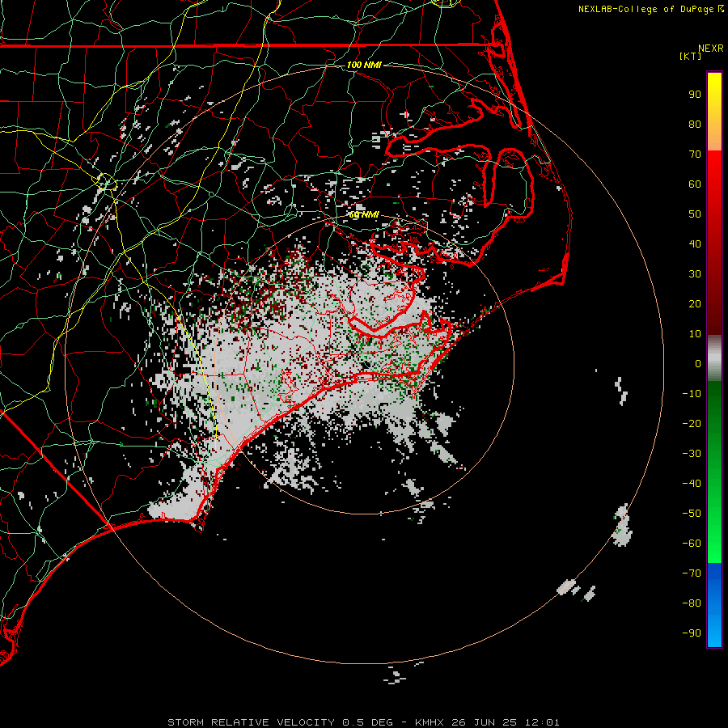Click the -30 value on velocity scale
Viewport: 728px width, 728px height.
point(692,454)
